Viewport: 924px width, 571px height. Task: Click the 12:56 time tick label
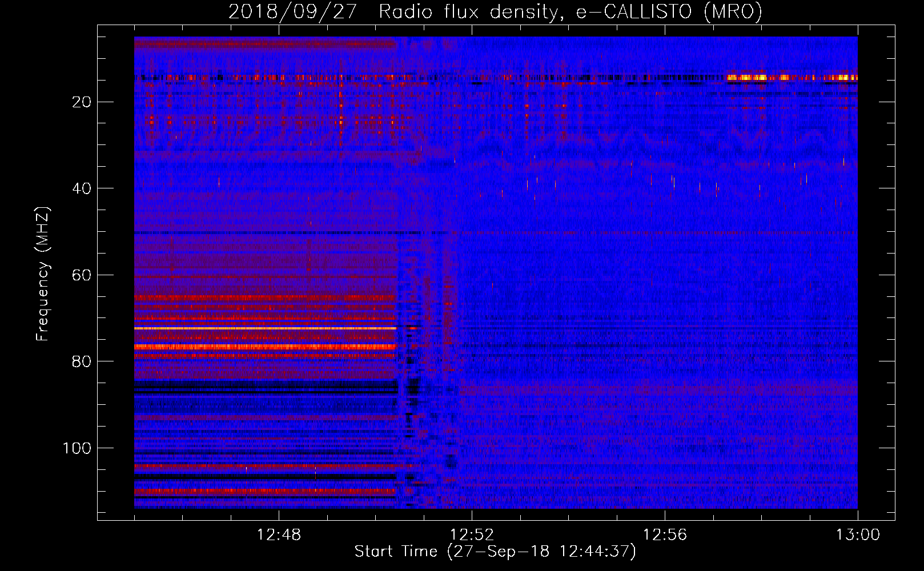click(x=665, y=535)
